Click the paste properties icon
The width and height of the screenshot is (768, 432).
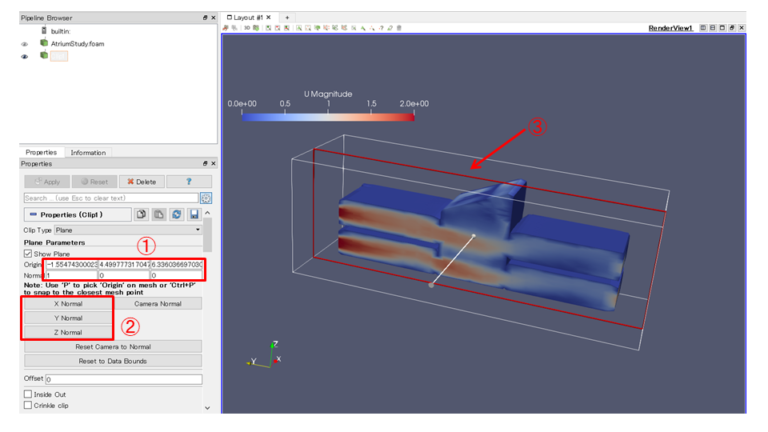pyautogui.click(x=159, y=214)
